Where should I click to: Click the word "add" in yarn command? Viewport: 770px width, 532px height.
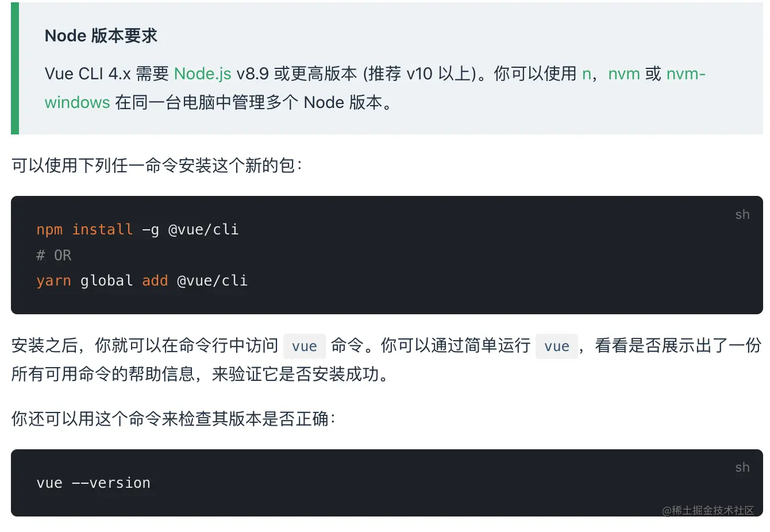click(155, 281)
